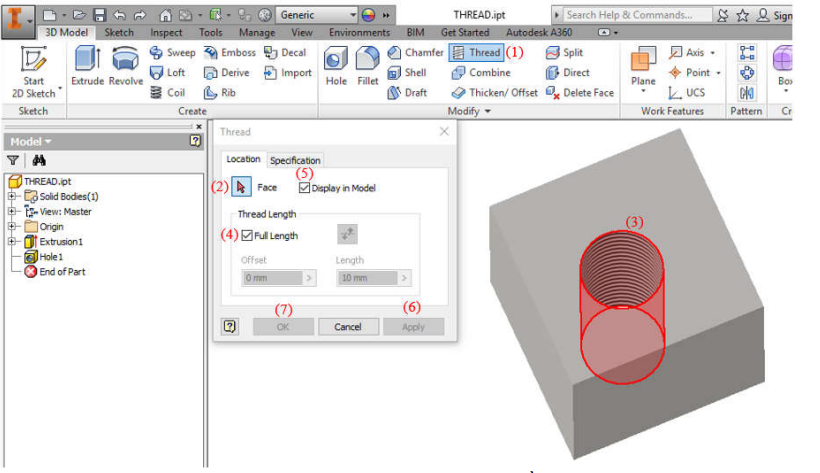The height and width of the screenshot is (473, 820).
Task: Click the appearance color wheel in the top toolbar
Action: pyautogui.click(x=367, y=16)
